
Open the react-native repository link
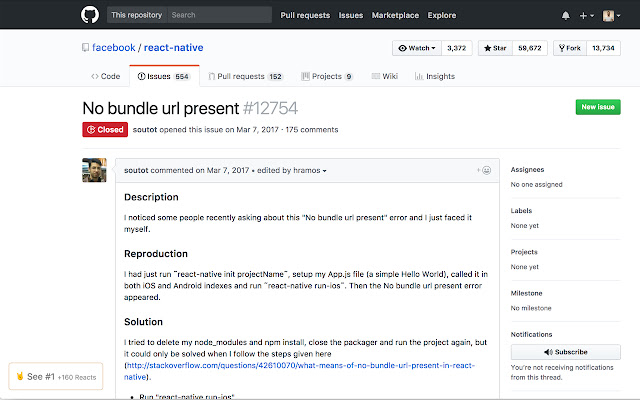click(173, 47)
